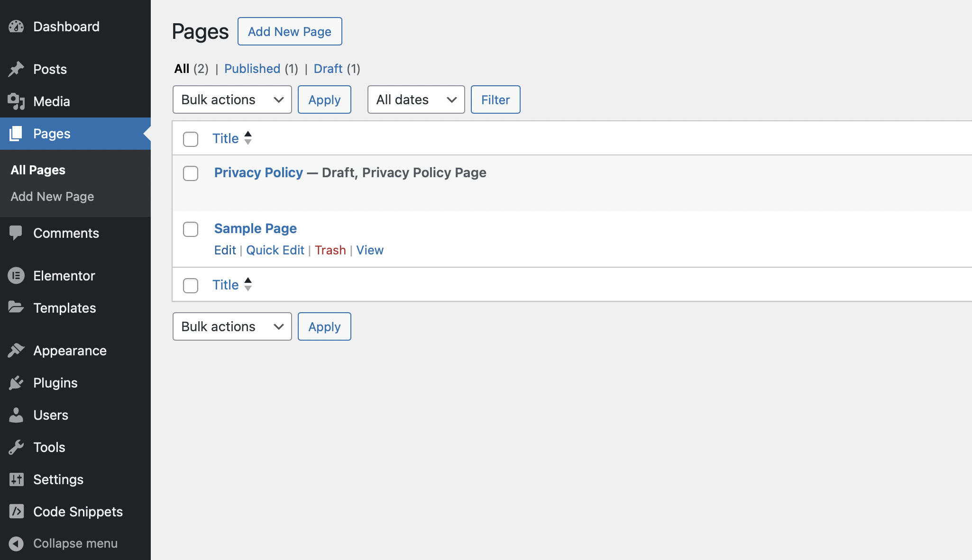Expand the bottom Bulk actions dropdown

(232, 326)
